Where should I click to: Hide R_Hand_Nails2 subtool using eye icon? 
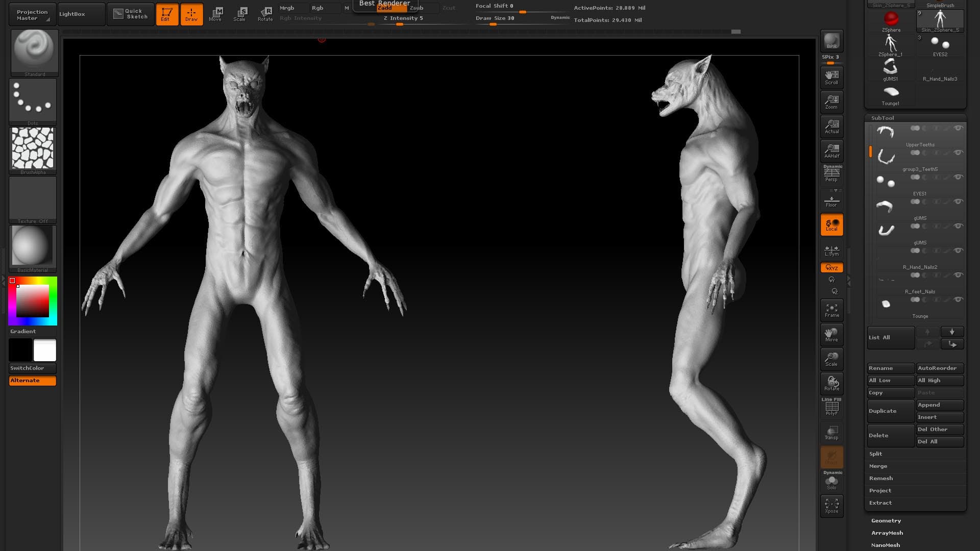[958, 251]
